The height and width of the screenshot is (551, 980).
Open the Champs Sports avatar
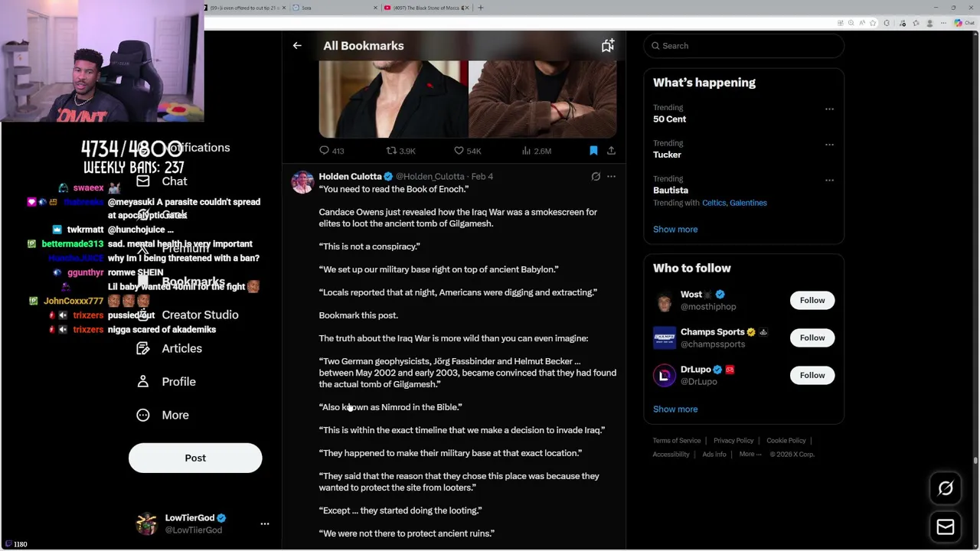(665, 337)
